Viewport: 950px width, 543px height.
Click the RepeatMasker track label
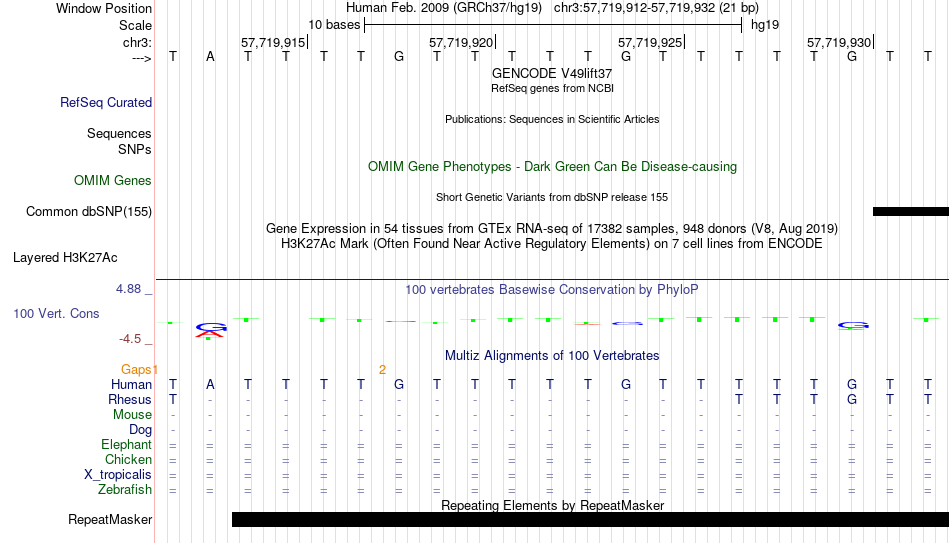click(x=110, y=519)
